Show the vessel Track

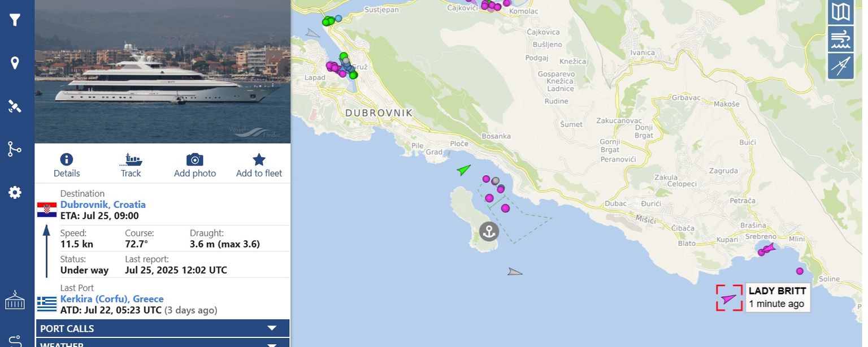click(131, 165)
